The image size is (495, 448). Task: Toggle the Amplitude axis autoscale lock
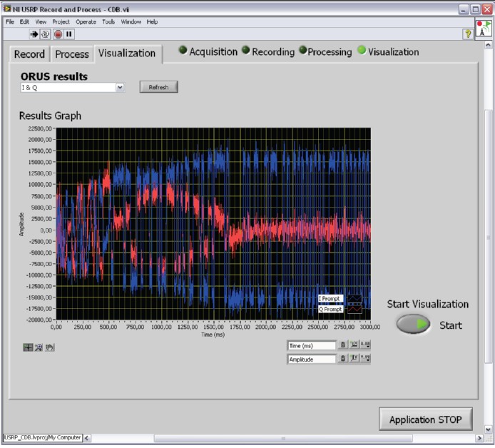[x=343, y=359]
